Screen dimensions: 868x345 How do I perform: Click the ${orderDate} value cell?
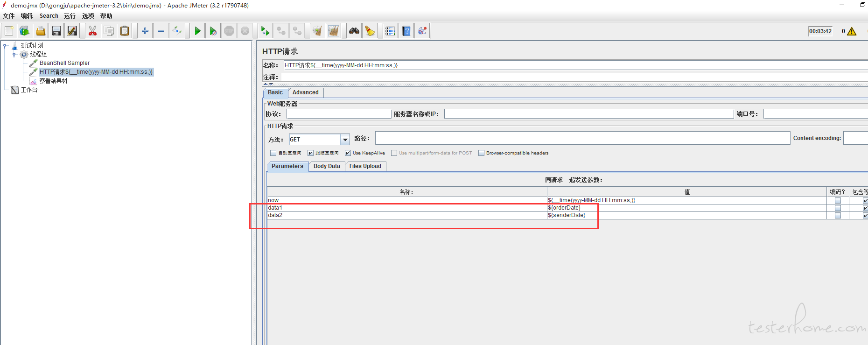click(x=687, y=208)
